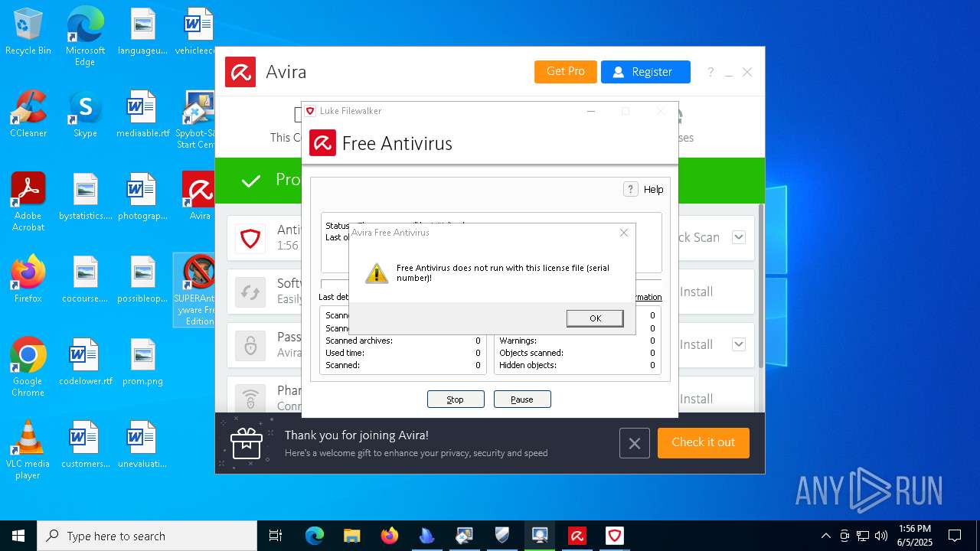The height and width of the screenshot is (551, 980).
Task: Click the Password Manager lock icon
Action: (250, 345)
